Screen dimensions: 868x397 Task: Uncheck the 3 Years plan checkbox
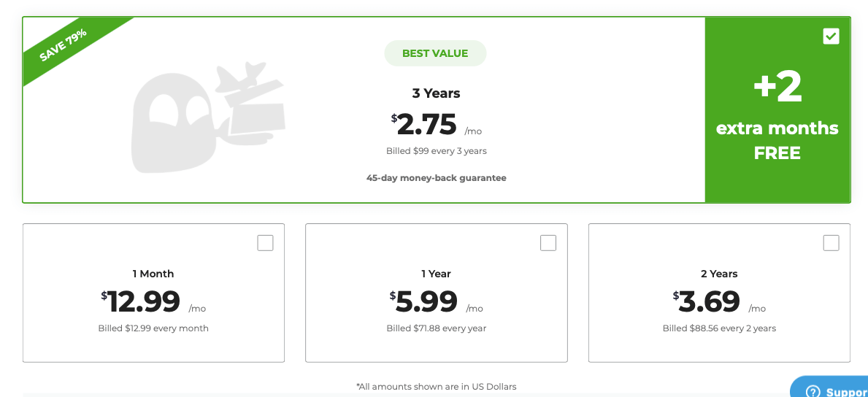click(x=831, y=36)
